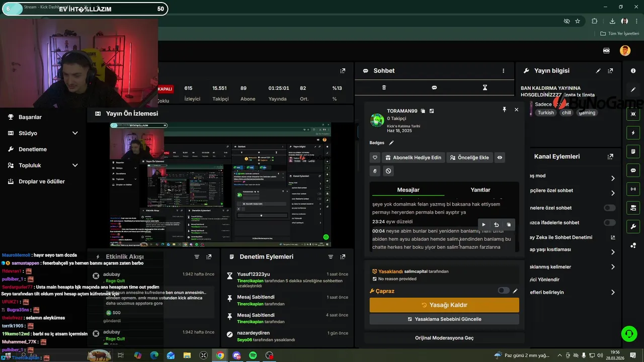644x362 pixels.
Task: Pop out the Denetim Eylemleri panel
Action: [343, 257]
